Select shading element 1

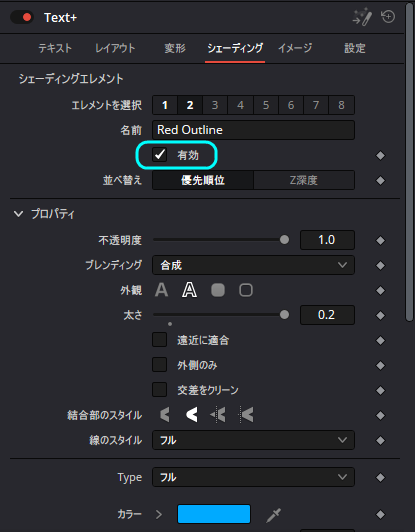point(165,105)
